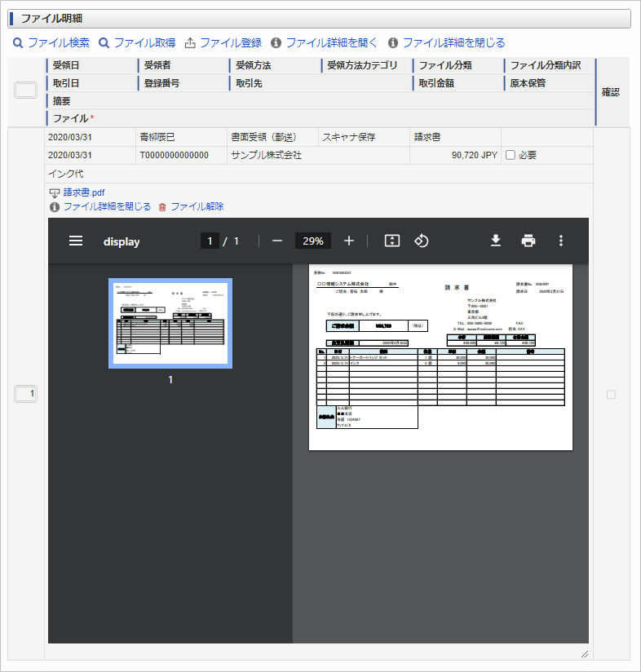Click ファイル登録 upload link
Screen dimensions: 641x672
click(223, 42)
